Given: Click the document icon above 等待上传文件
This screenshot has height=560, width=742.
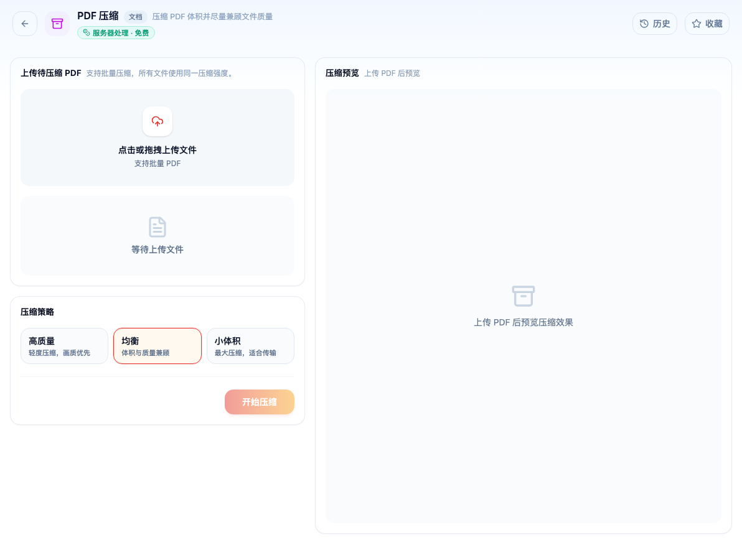Looking at the screenshot, I should pyautogui.click(x=157, y=227).
